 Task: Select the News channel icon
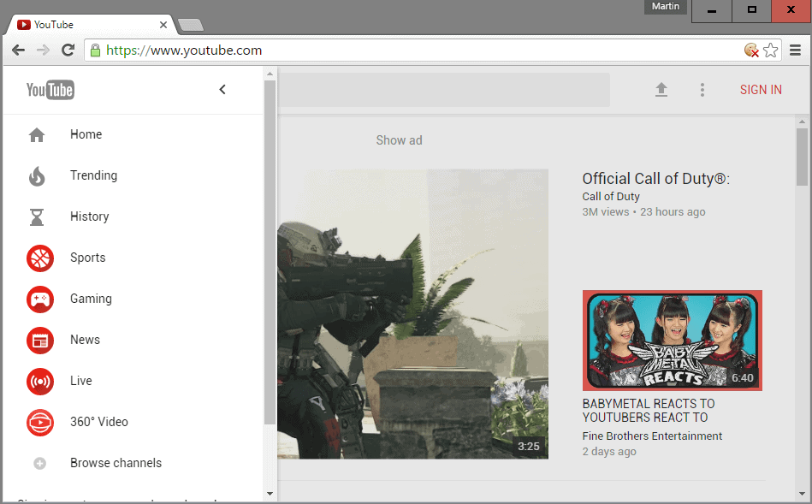39,340
